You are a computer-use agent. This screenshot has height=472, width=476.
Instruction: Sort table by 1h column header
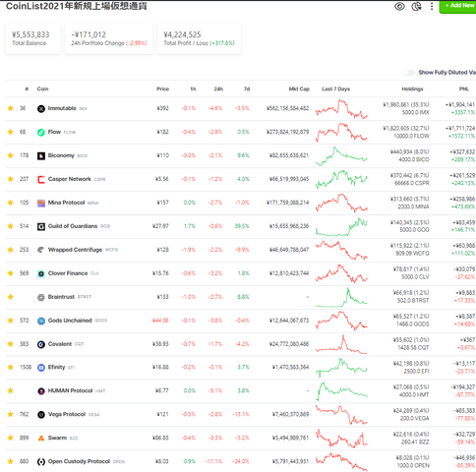click(x=193, y=88)
